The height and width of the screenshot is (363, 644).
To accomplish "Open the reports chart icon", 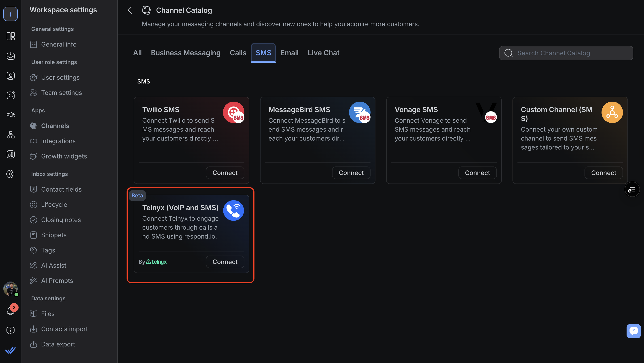I will coord(11,154).
